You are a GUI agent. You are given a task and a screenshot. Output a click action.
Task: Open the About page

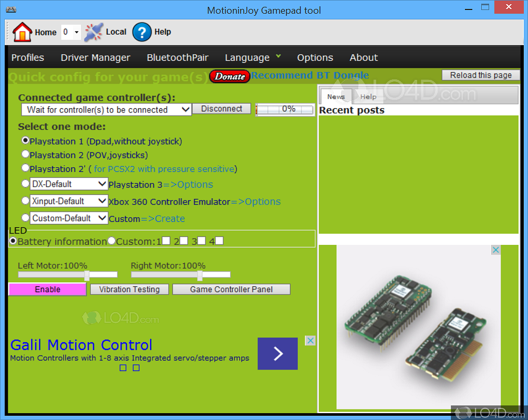(364, 58)
